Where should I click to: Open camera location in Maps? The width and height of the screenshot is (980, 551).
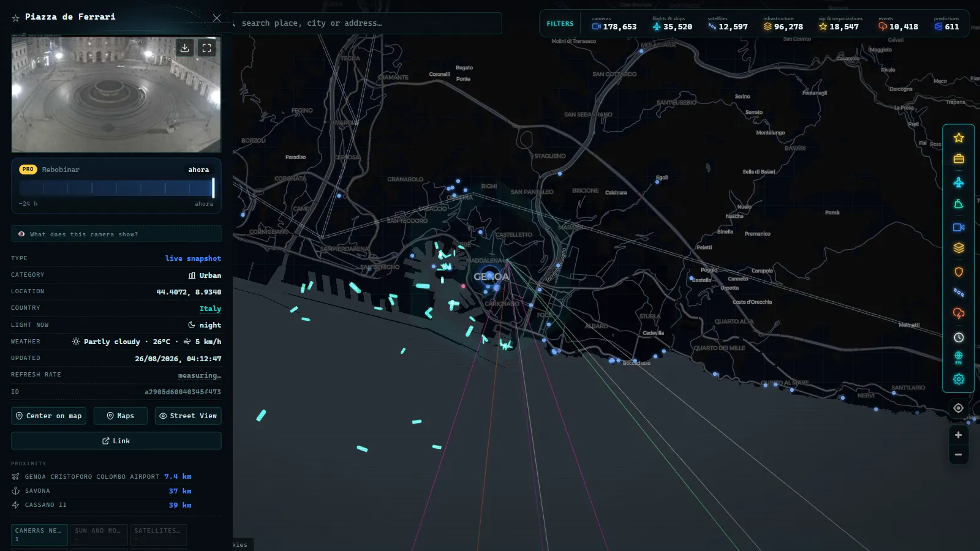pyautogui.click(x=121, y=416)
